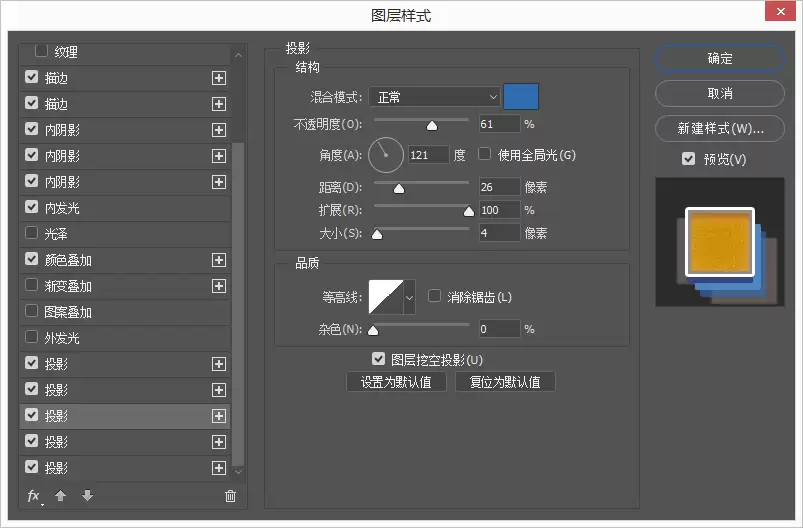
Task: Move effect down with arrow icon
Action: 88,495
